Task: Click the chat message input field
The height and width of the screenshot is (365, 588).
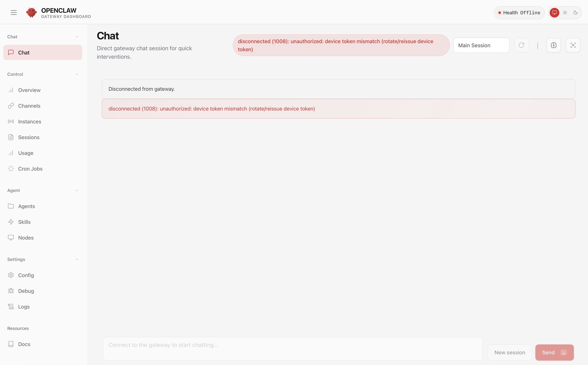Action: [293, 348]
